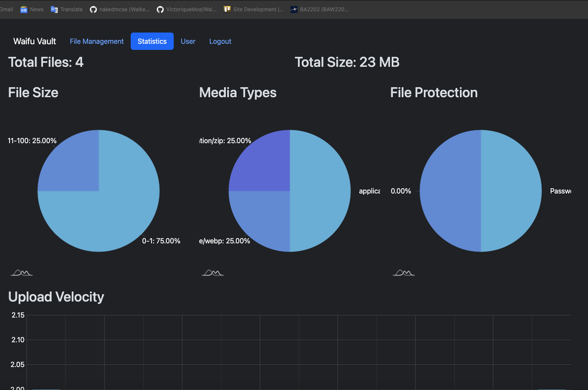Go to File Management page

click(x=97, y=41)
